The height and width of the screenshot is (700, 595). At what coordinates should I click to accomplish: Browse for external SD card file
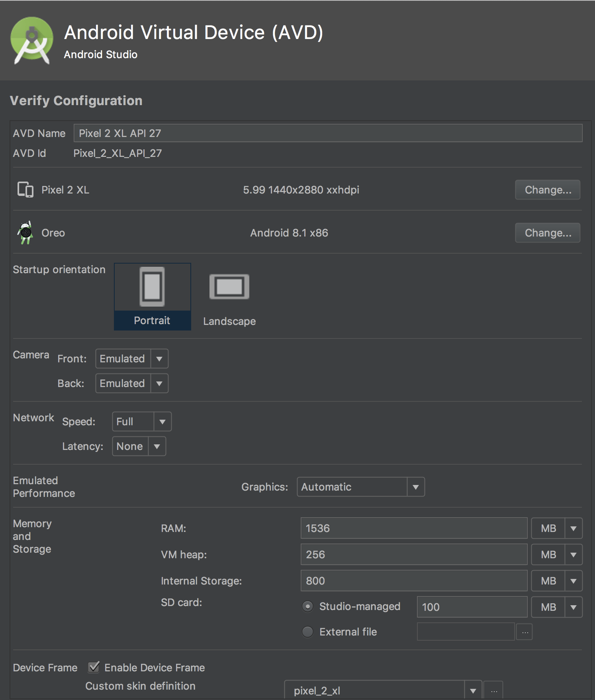click(x=525, y=632)
